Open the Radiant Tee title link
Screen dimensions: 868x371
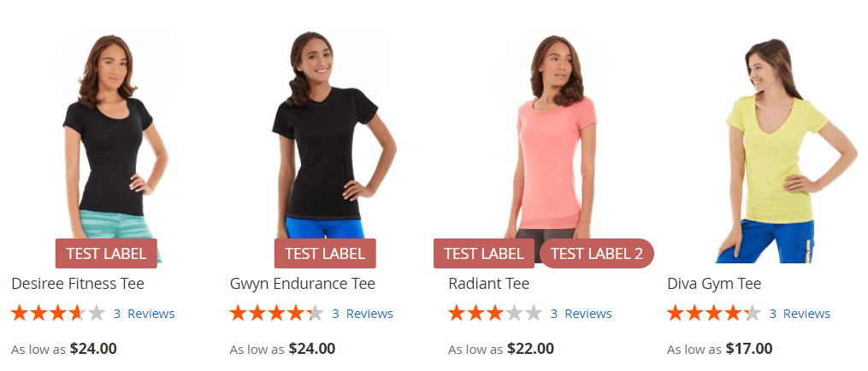coord(489,284)
